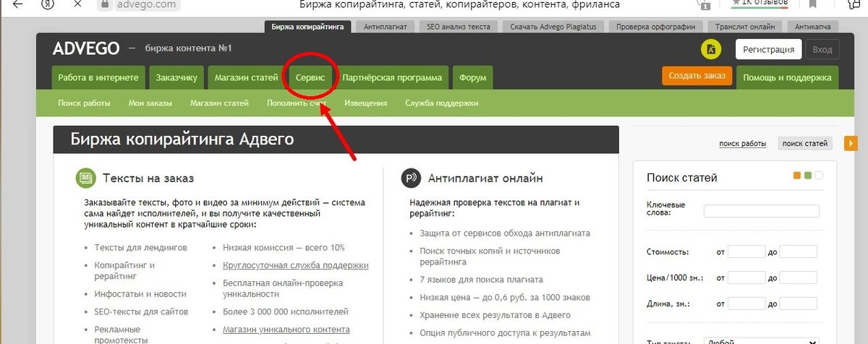Open the Круглосуточная служба поддержки link
Image resolution: width=868 pixels, height=344 pixels.
[x=296, y=265]
